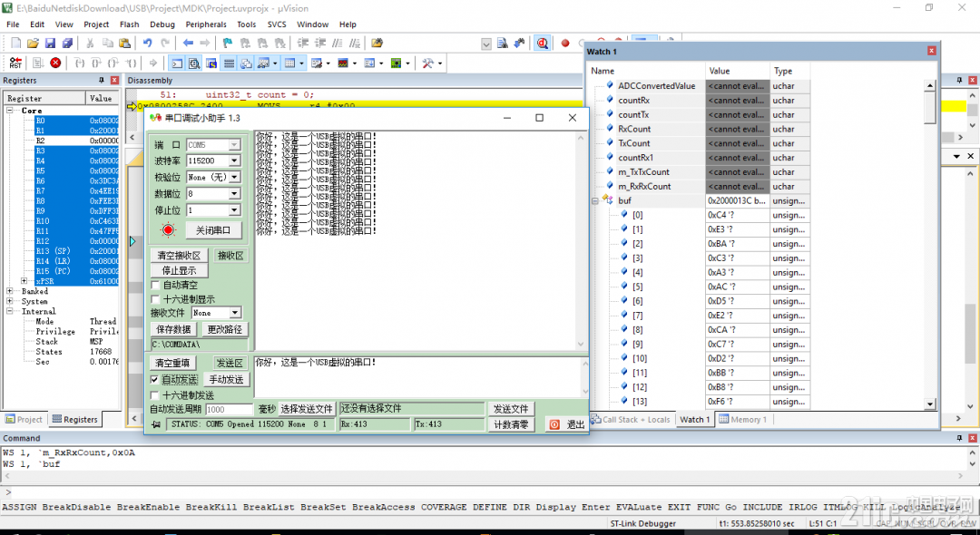980x535 pixels.
Task: Click the 发送文件 button
Action: [x=511, y=409]
